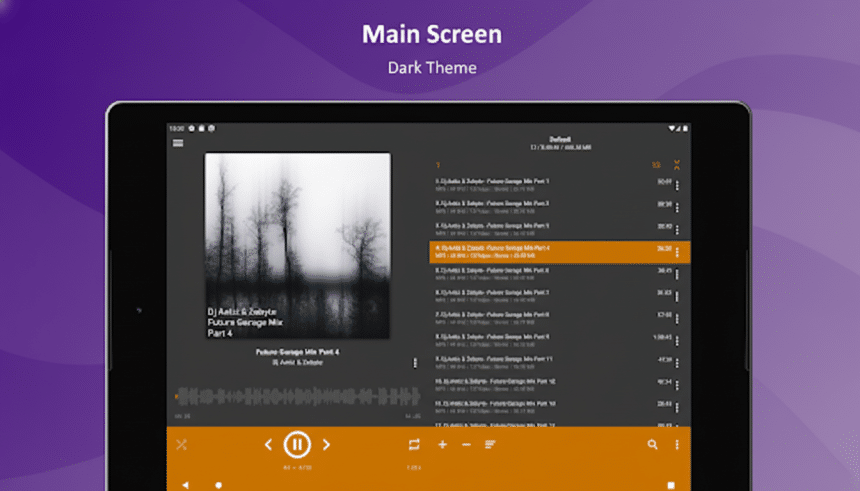
Task: Tap the Android home button
Action: click(218, 485)
